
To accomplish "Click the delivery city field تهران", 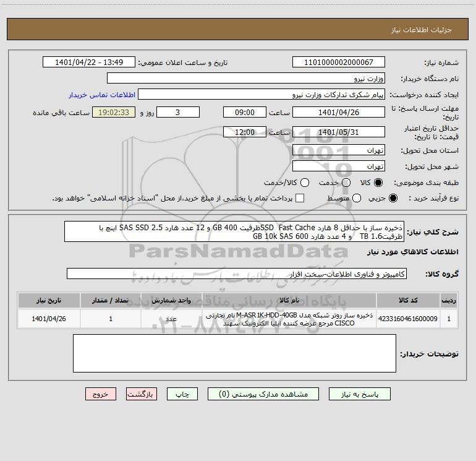I will (339, 166).
